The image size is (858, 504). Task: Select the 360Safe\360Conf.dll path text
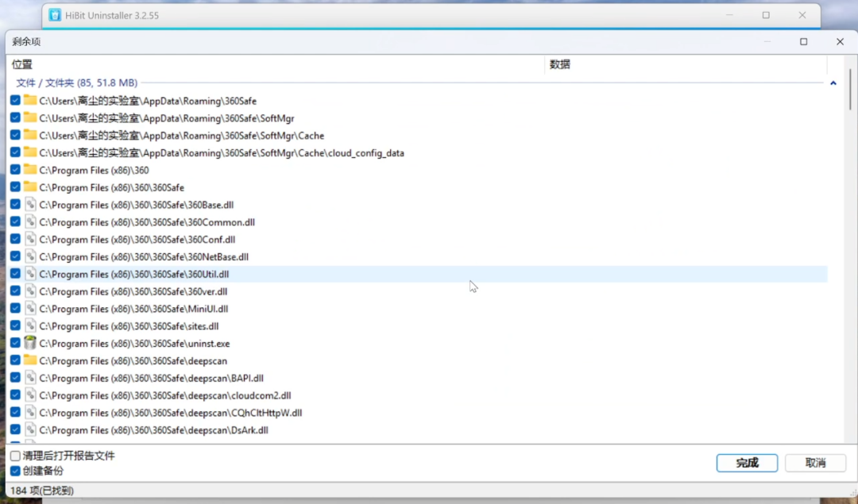137,240
